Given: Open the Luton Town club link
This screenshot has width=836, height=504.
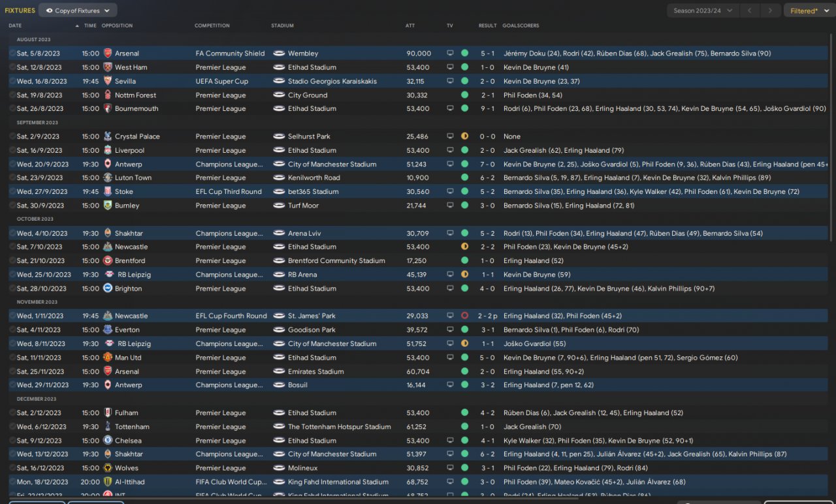Looking at the screenshot, I should pos(133,178).
